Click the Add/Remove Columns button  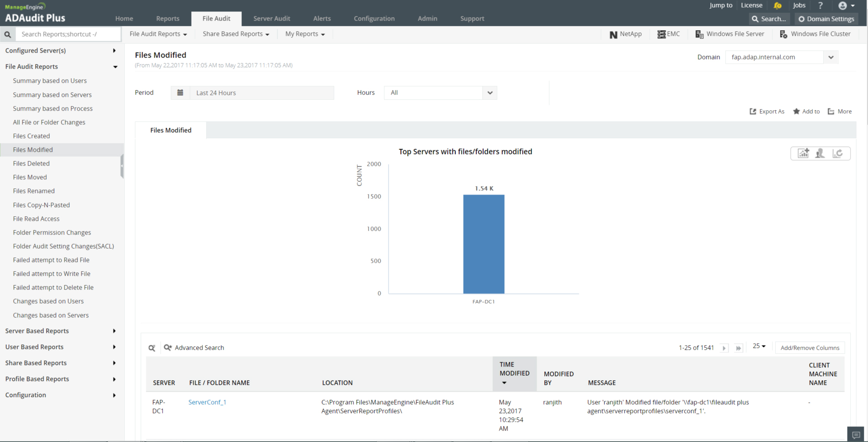tap(809, 348)
